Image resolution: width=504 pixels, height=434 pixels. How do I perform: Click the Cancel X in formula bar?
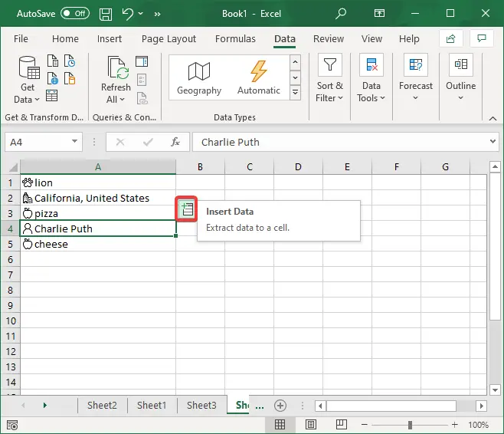pos(120,142)
